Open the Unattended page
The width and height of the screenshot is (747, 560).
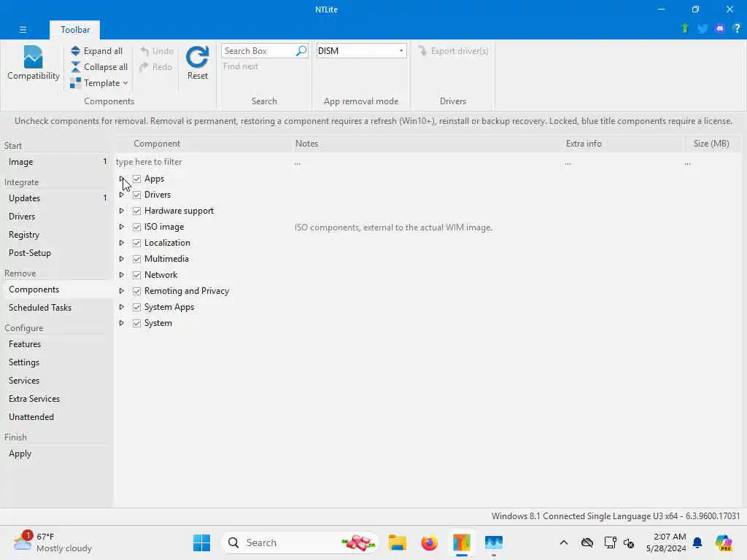click(56, 416)
